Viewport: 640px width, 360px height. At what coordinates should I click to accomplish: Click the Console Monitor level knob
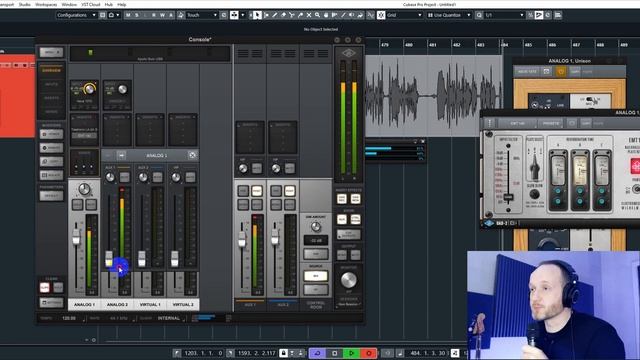(x=348, y=280)
